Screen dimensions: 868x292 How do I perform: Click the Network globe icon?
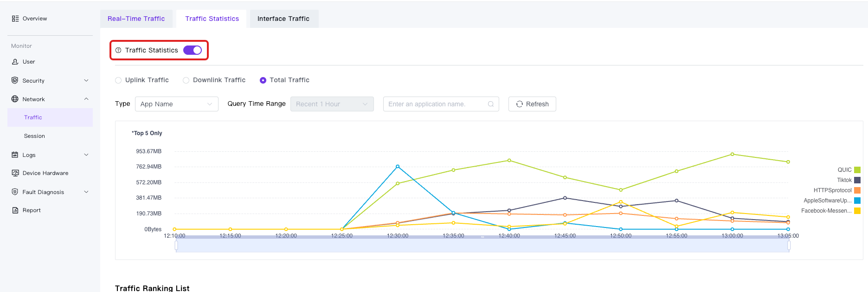15,99
